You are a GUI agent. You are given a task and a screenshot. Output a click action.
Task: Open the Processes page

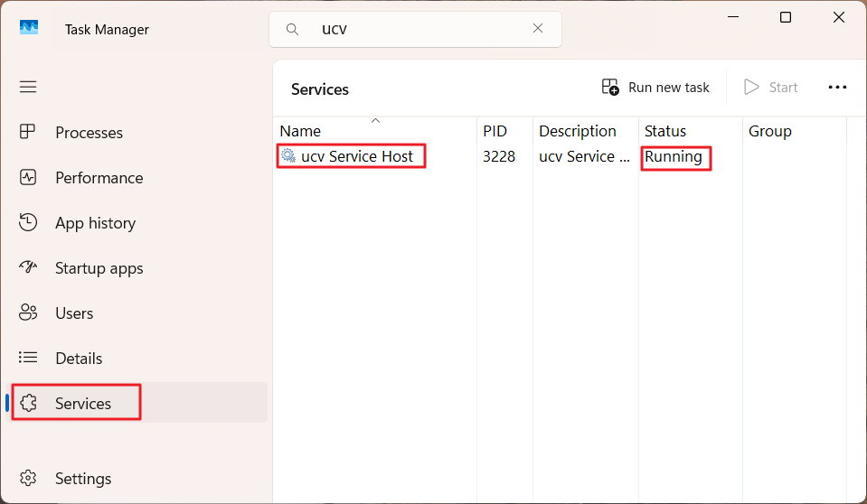click(x=89, y=133)
